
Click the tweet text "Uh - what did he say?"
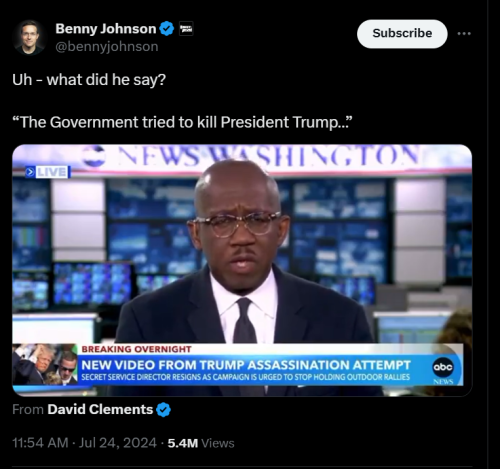[89, 80]
